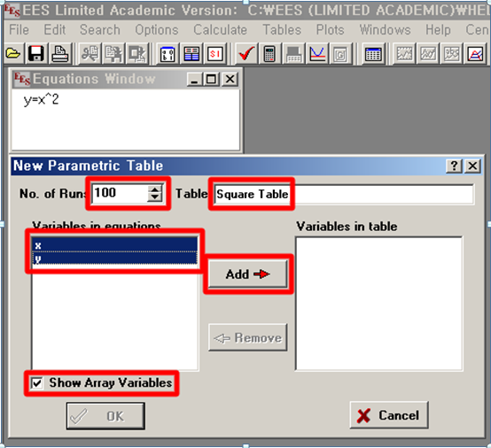Click the empty Variables in table list
The image size is (491, 448).
tap(378, 304)
